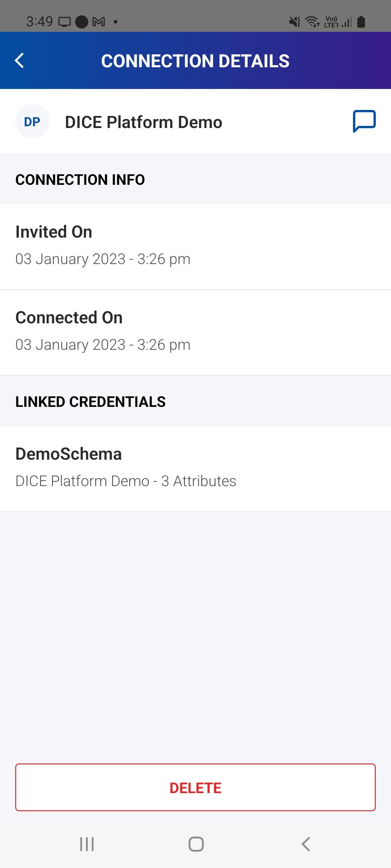Open chat with DICE Platform Demo
The width and height of the screenshot is (391, 868).
364,121
